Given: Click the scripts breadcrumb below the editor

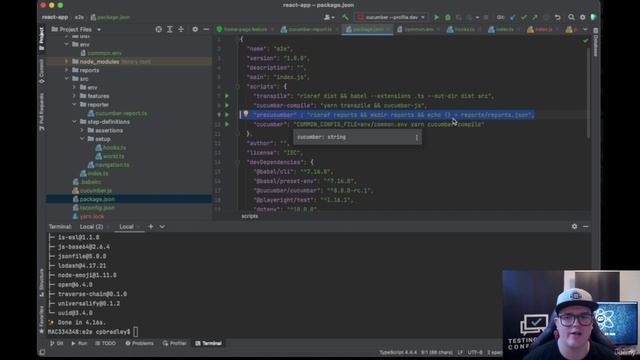Looking at the screenshot, I should tap(249, 216).
